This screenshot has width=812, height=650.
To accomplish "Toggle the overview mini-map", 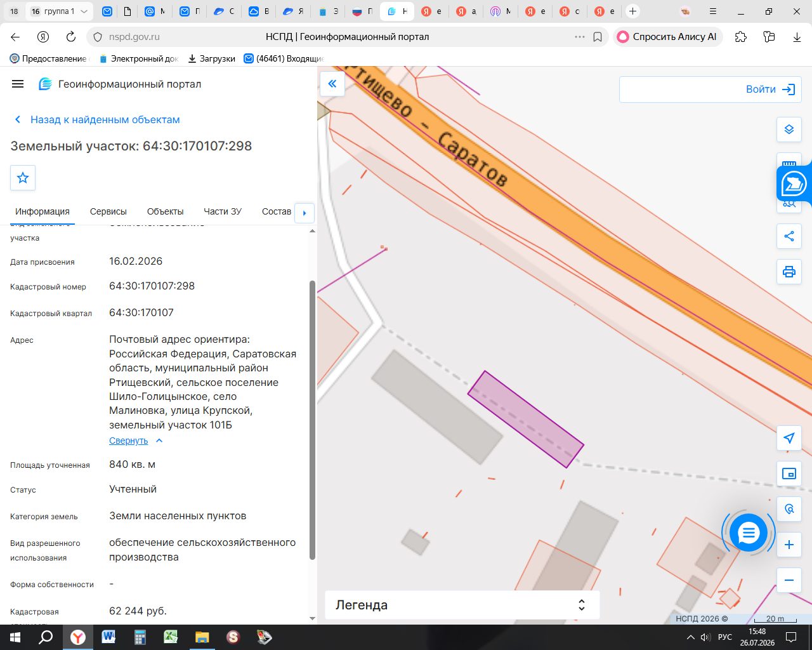I will [789, 474].
